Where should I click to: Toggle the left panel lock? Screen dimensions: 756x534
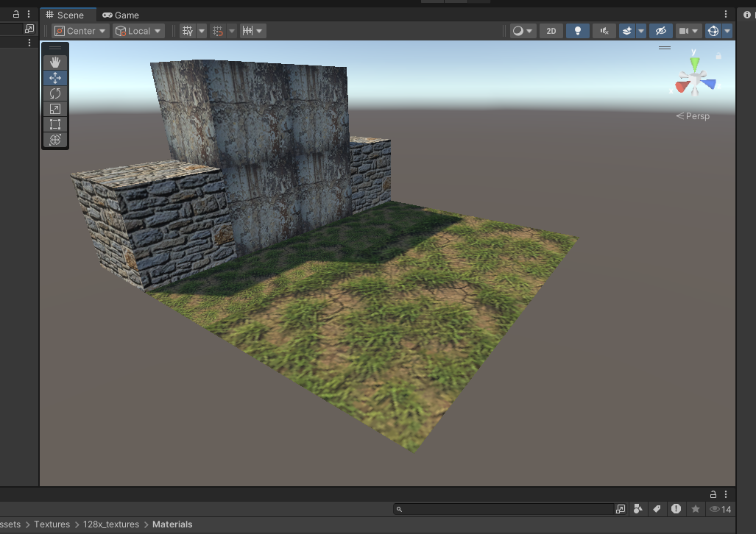coord(16,15)
